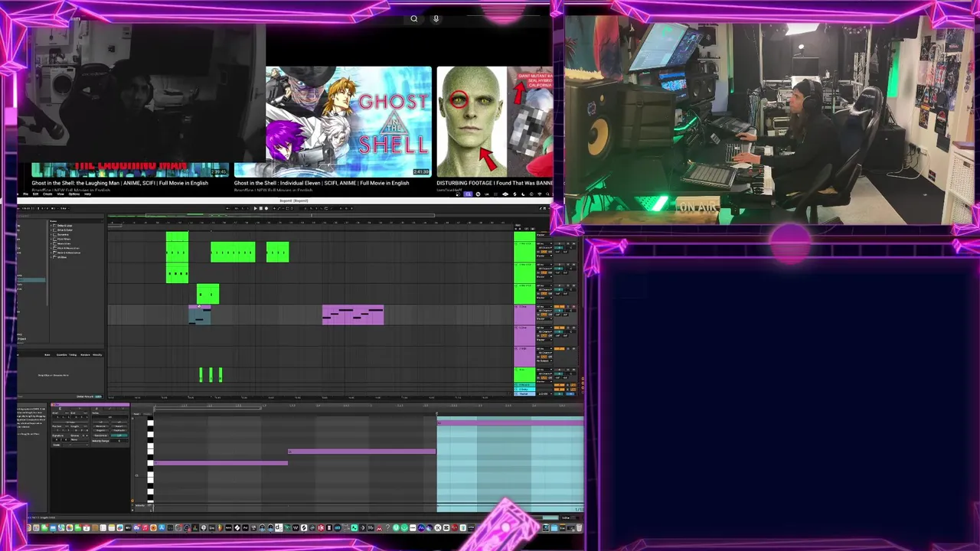
Task: Click the Velocity column header in Groove Pool
Action: coord(97,355)
